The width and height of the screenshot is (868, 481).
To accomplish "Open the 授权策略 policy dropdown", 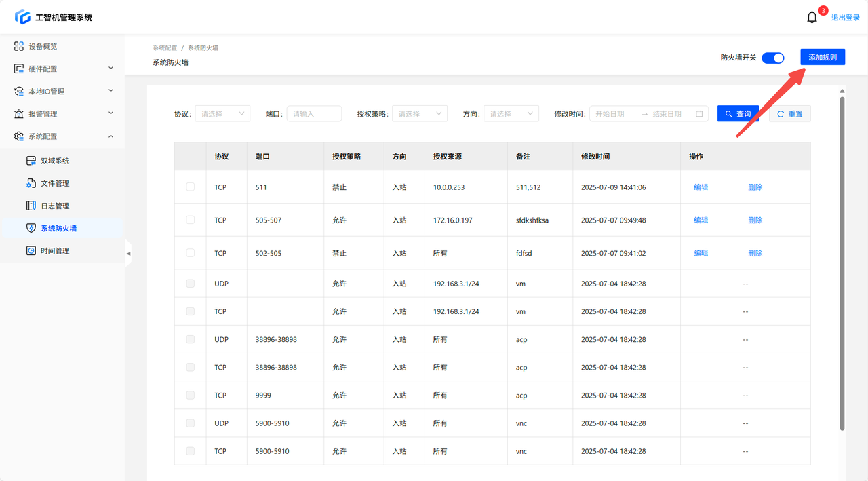I will pyautogui.click(x=419, y=114).
